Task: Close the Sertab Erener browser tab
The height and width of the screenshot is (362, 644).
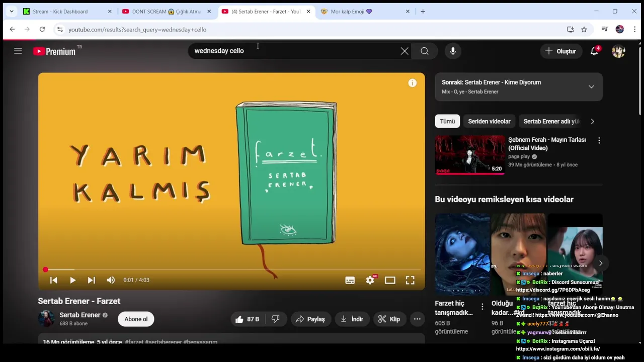Action: click(308, 12)
